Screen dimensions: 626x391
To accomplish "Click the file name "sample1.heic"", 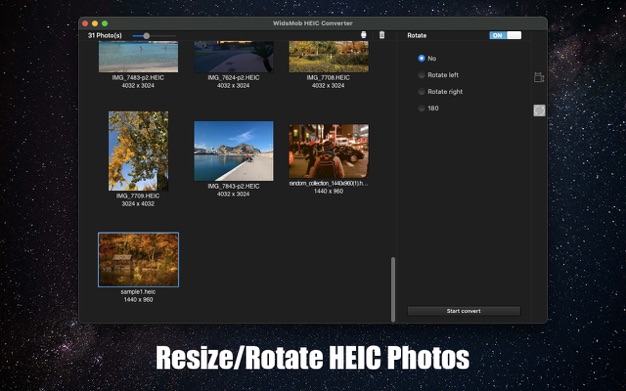I will pos(138,292).
